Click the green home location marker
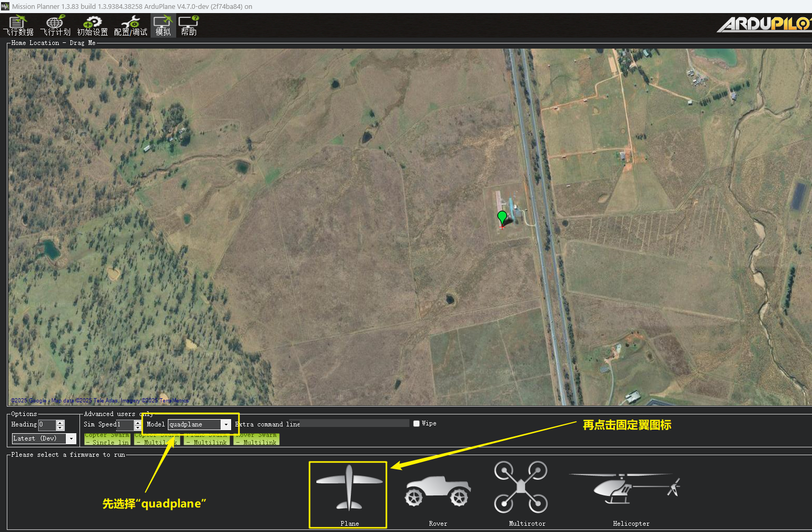 [502, 217]
